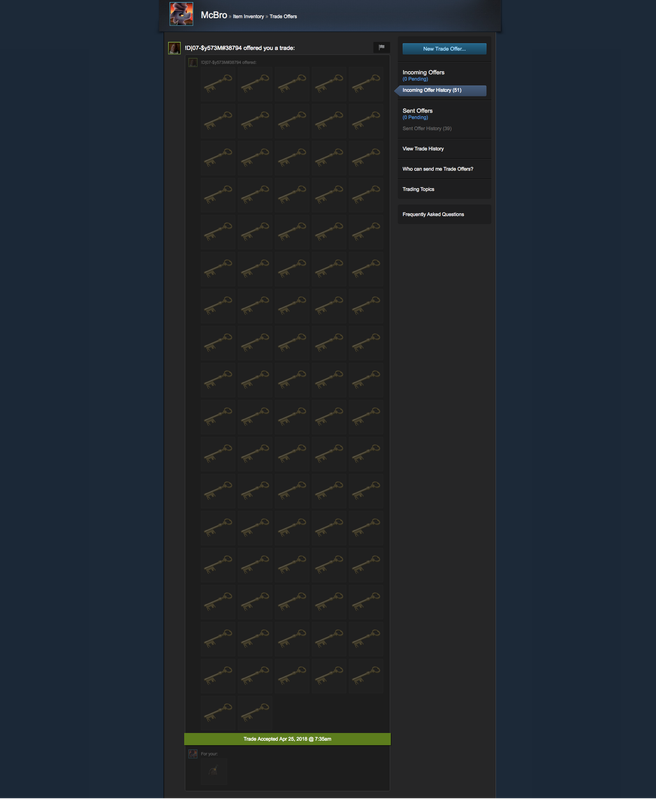
Task: Open McBro's profile avatar in the header
Action: coord(181,14)
